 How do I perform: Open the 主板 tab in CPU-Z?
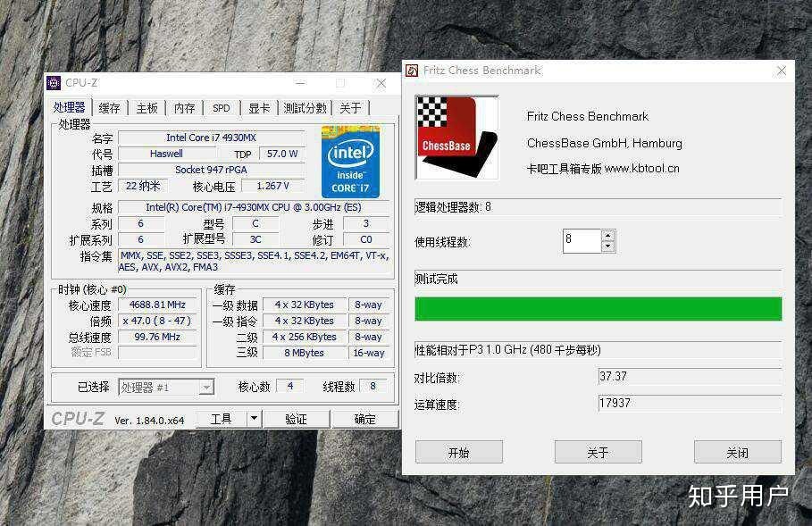pyautogui.click(x=146, y=108)
